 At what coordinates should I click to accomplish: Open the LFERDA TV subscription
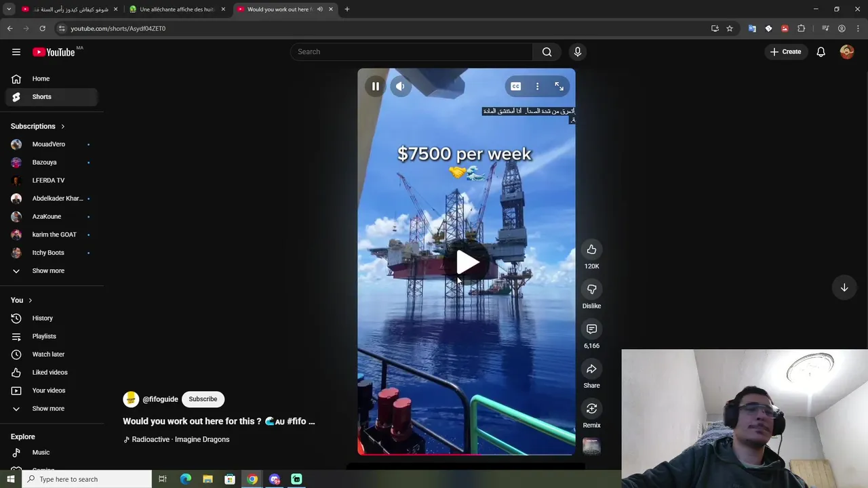52,180
